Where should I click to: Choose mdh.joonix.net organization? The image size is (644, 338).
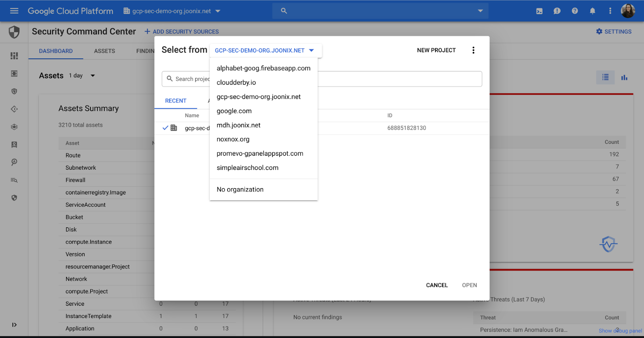[x=263, y=125]
